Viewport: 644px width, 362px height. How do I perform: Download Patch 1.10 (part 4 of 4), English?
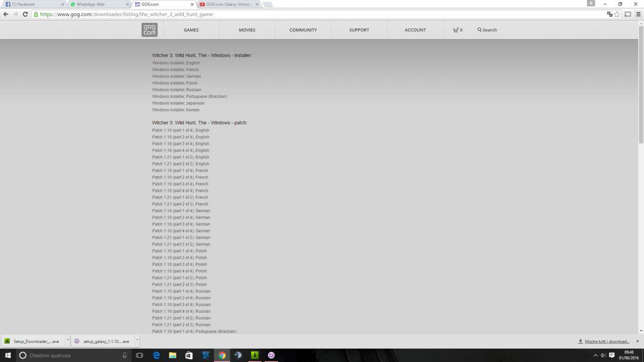pyautogui.click(x=181, y=150)
